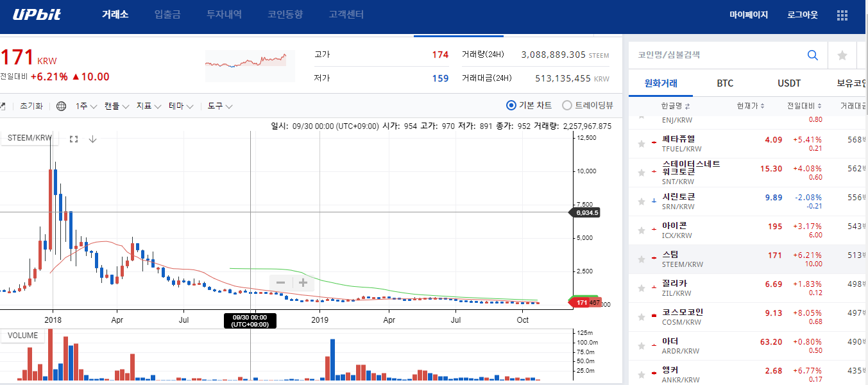Image resolution: width=868 pixels, height=385 pixels.
Task: Go to 거래소 in top navigation
Action: coord(115,14)
